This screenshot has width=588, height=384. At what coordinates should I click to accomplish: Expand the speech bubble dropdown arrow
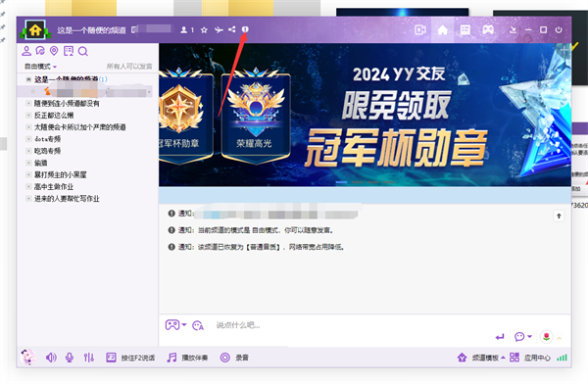(529, 336)
